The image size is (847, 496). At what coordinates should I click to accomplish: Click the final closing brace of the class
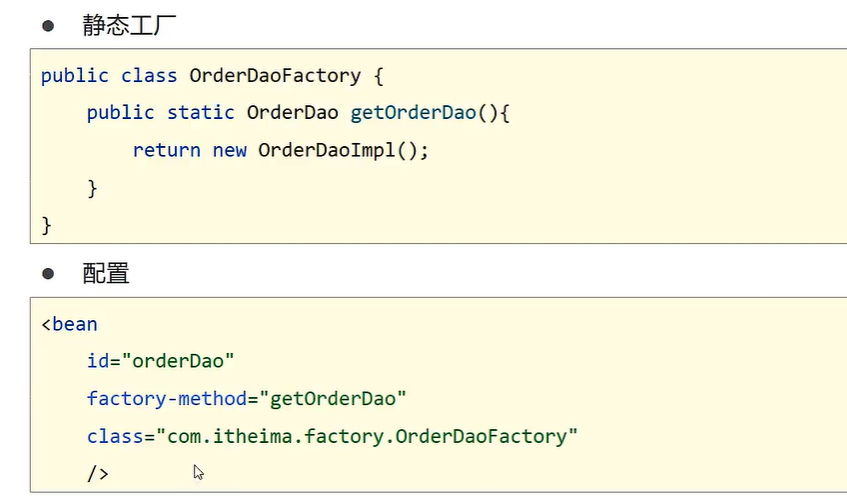click(46, 224)
